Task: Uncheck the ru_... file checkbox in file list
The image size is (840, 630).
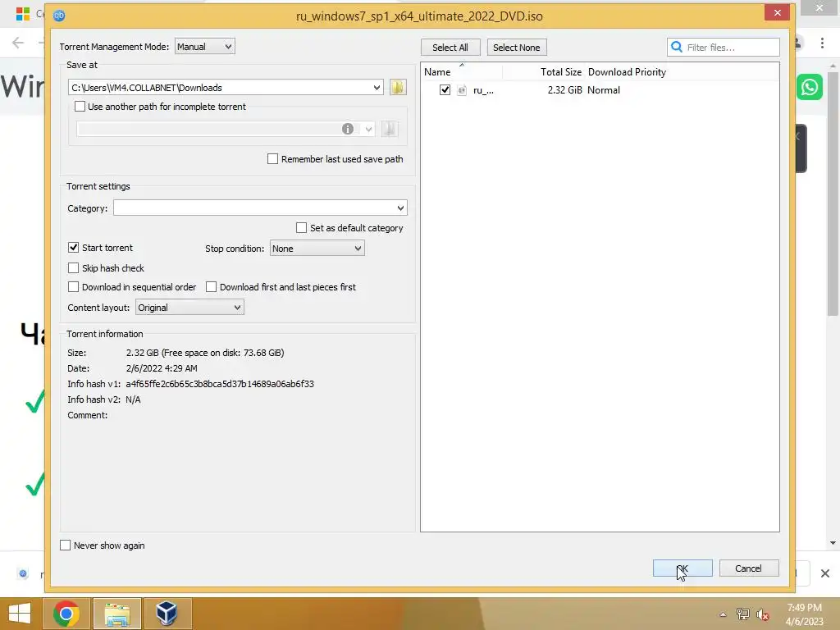Action: pos(445,90)
